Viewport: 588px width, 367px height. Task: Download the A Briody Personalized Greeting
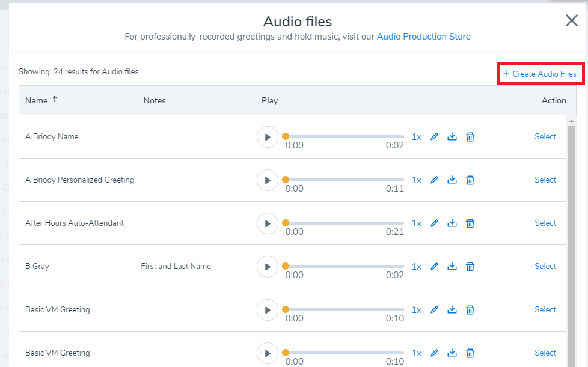452,180
